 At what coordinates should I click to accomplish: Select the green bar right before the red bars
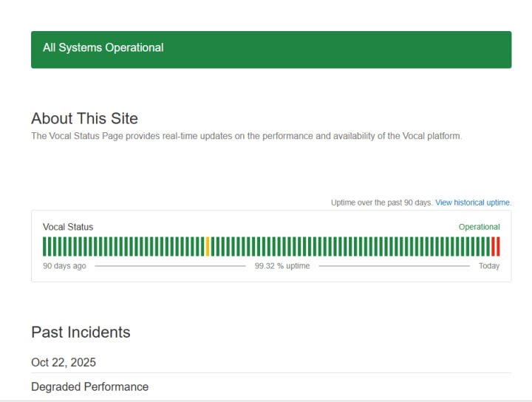click(x=488, y=246)
